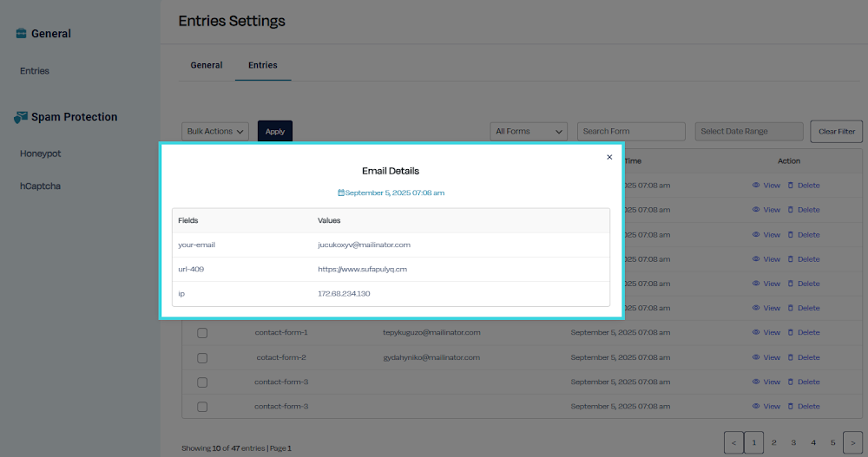Close the Email Details modal
Screen dimensions: 868x457
(x=609, y=157)
